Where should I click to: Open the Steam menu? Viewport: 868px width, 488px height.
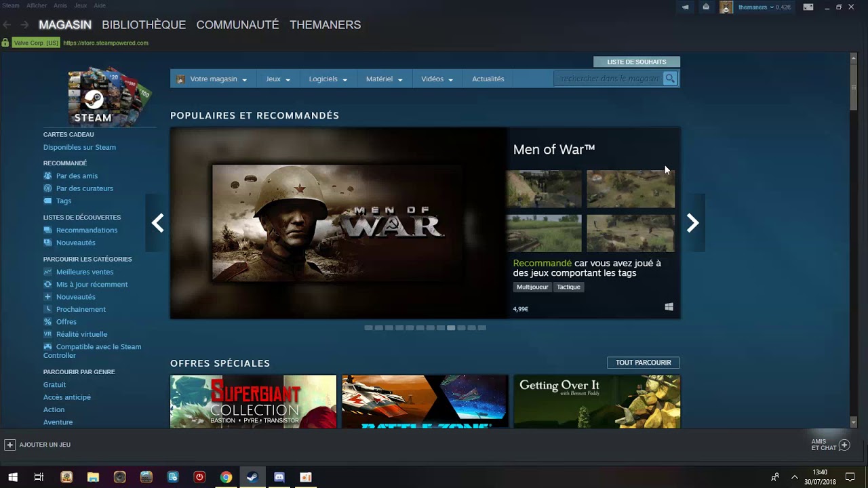[x=11, y=5]
